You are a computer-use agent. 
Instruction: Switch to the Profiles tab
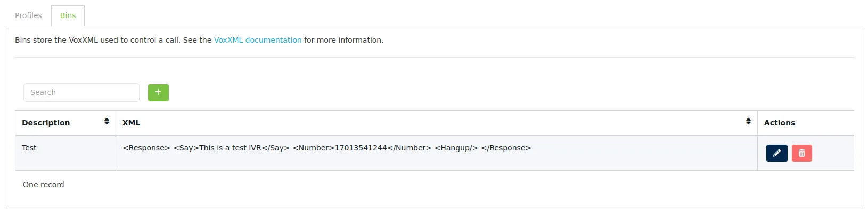pyautogui.click(x=28, y=15)
